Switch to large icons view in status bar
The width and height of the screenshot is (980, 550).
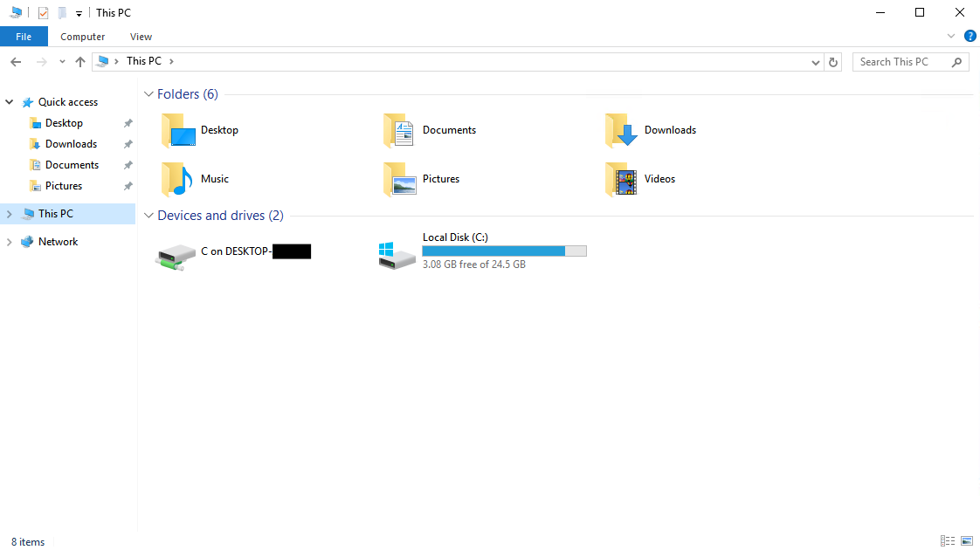tap(967, 541)
